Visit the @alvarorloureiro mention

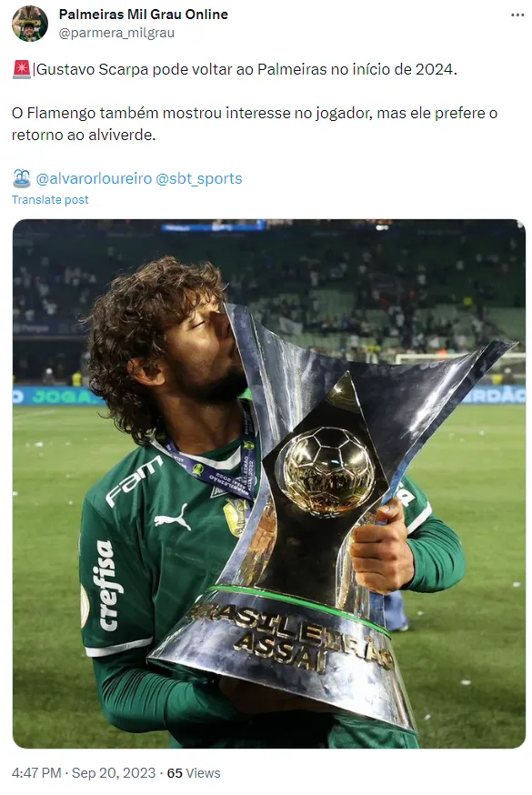[x=94, y=178]
